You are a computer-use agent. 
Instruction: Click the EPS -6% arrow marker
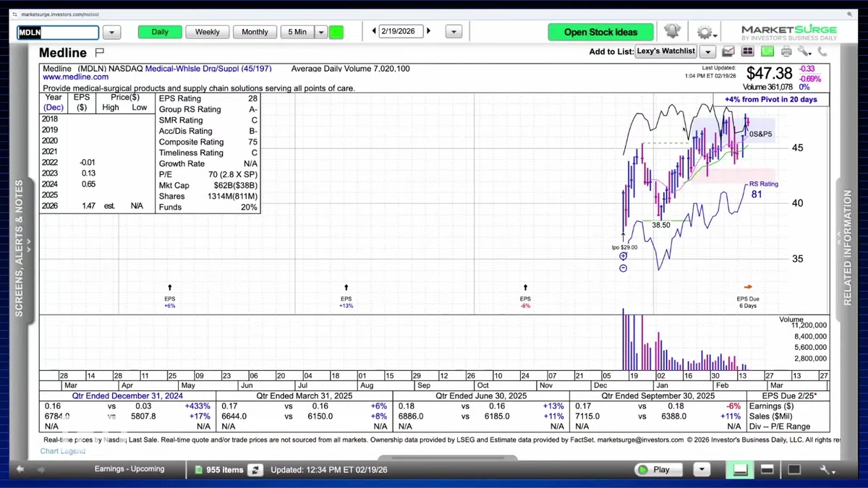[x=525, y=288]
